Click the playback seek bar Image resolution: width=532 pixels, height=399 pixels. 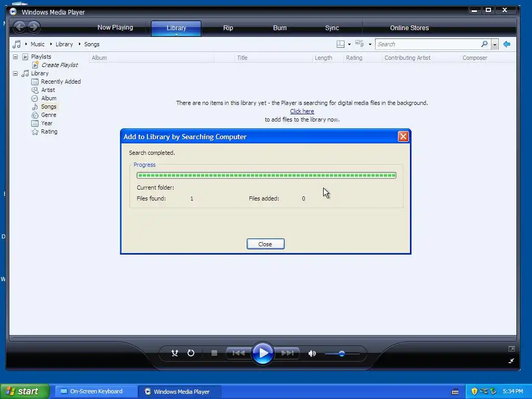click(x=262, y=338)
